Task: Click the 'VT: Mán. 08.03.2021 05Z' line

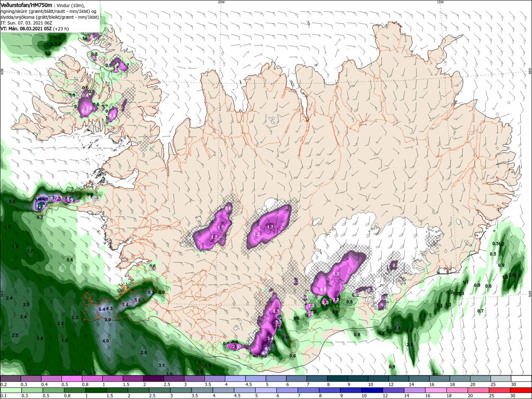Action: tap(26, 29)
